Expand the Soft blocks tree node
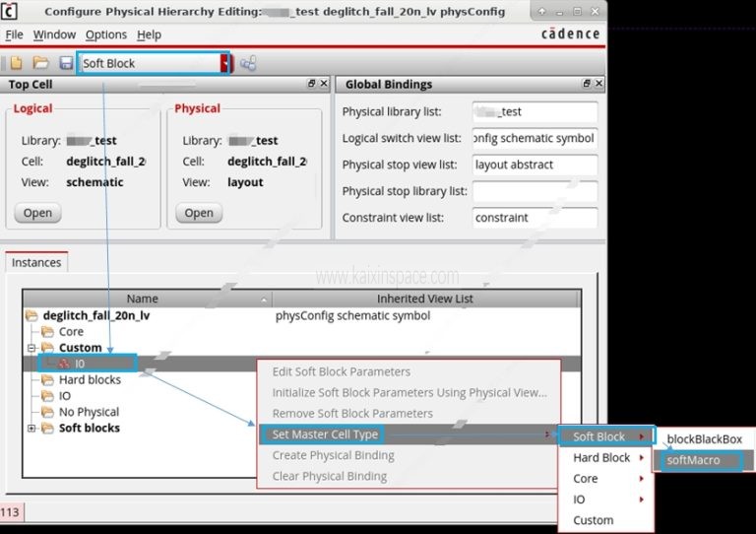The height and width of the screenshot is (534, 756). (32, 429)
